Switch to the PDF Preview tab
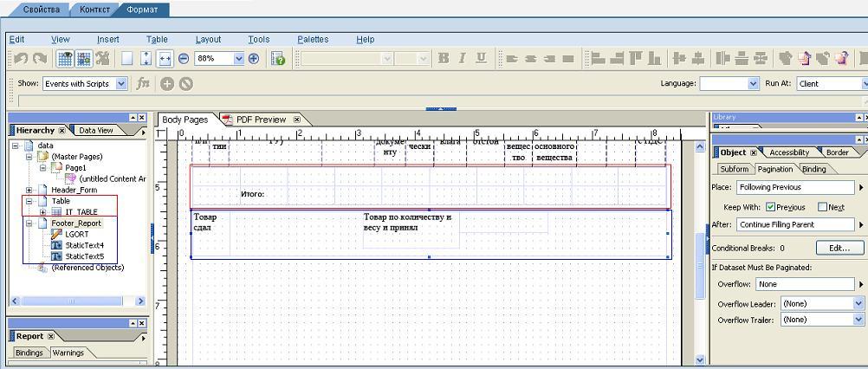 (x=261, y=120)
